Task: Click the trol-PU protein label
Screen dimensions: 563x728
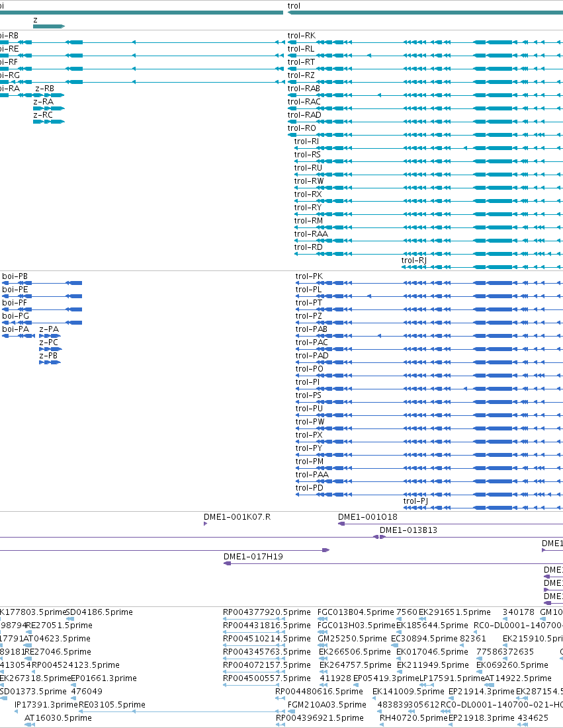Action: [x=309, y=409]
